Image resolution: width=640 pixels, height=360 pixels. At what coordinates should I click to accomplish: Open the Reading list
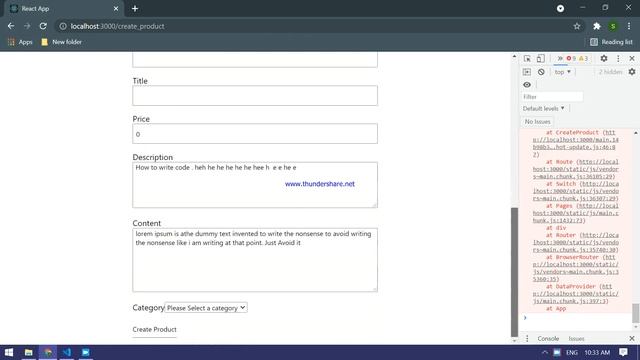point(611,42)
